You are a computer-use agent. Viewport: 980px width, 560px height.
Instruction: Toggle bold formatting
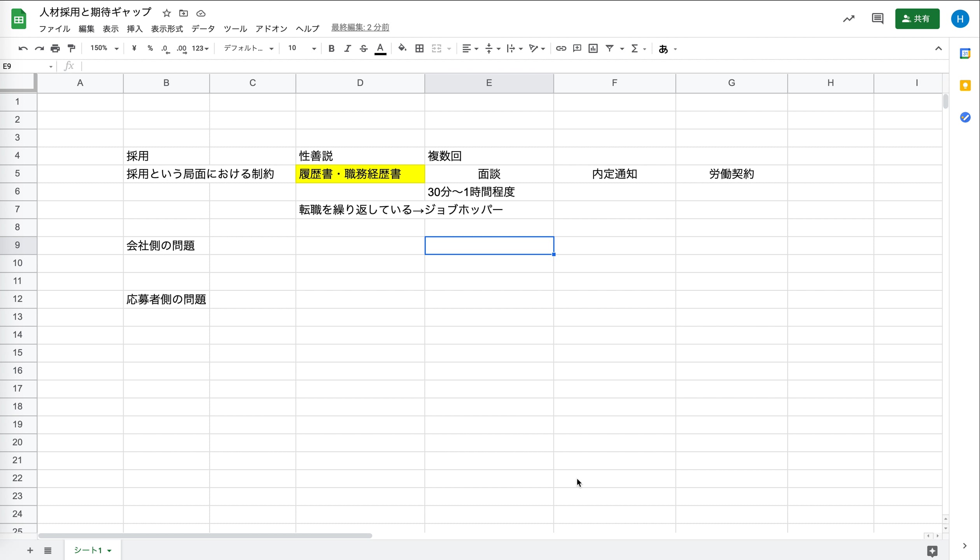331,48
